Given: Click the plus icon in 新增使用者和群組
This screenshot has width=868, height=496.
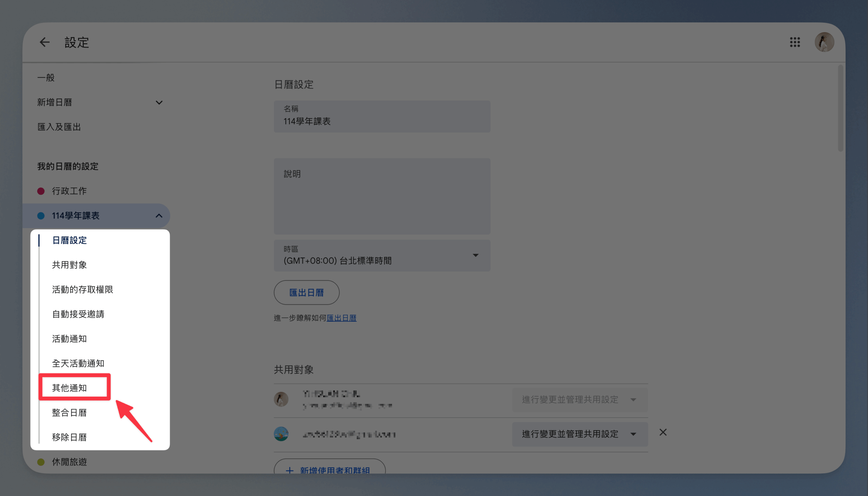Looking at the screenshot, I should [x=290, y=471].
